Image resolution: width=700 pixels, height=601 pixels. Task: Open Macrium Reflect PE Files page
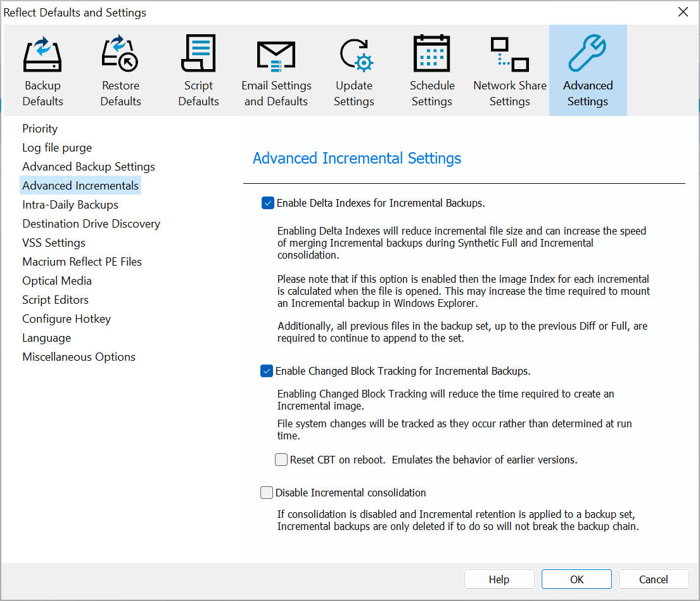(82, 262)
